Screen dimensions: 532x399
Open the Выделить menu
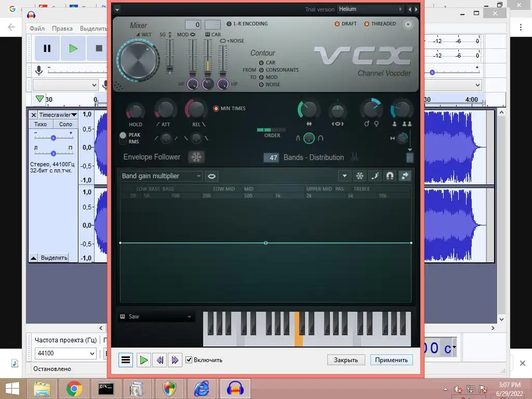(x=94, y=29)
